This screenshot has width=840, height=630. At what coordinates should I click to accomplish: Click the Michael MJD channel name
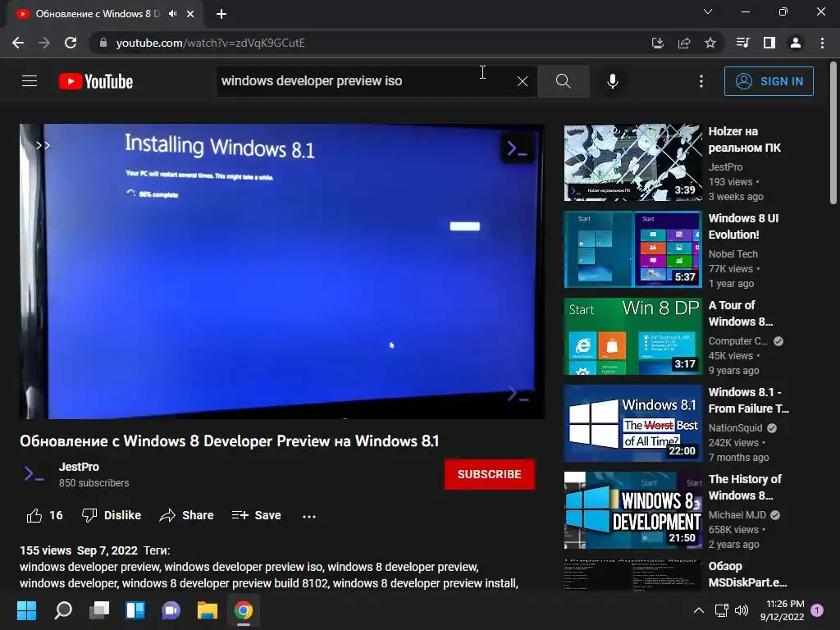[x=737, y=515]
